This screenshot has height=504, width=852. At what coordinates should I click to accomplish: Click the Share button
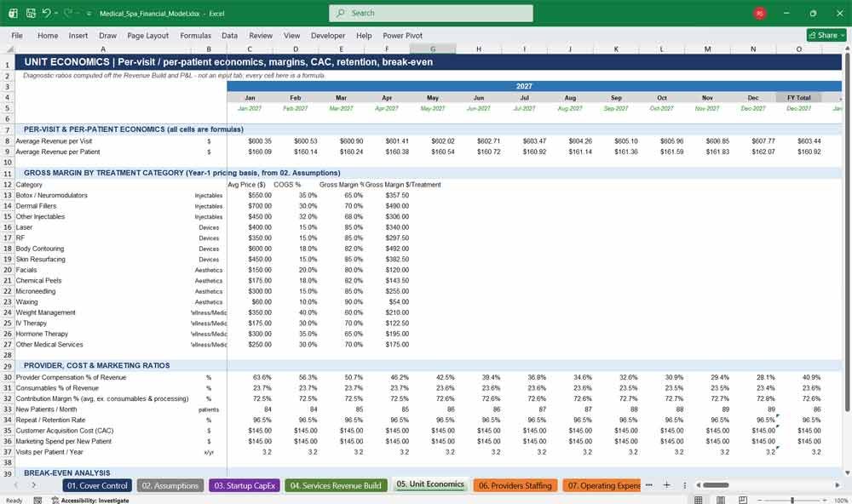coord(826,35)
